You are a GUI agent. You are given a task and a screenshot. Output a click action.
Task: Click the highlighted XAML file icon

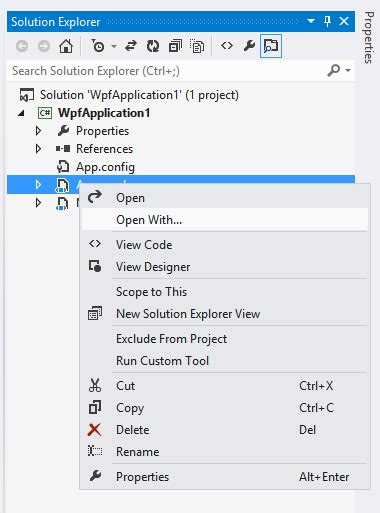tap(62, 185)
